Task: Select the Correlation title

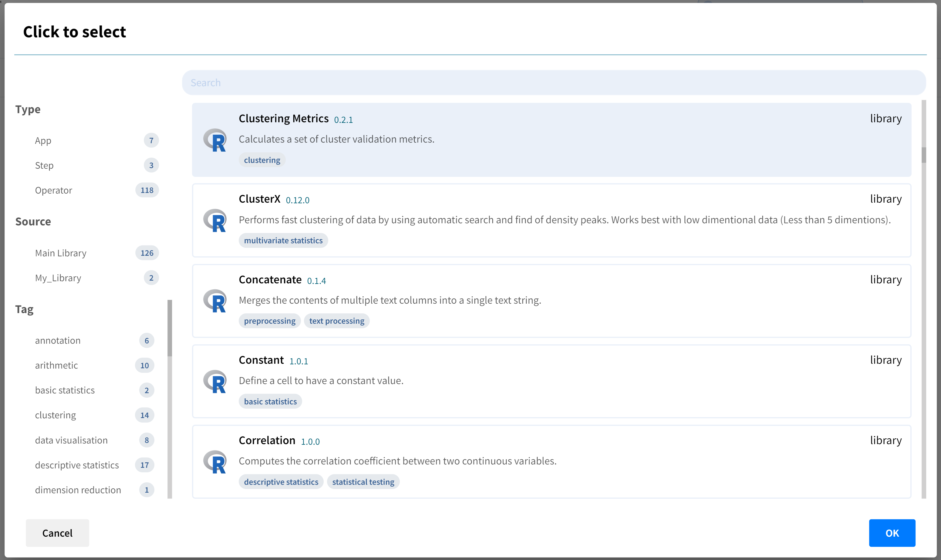Action: 267,440
